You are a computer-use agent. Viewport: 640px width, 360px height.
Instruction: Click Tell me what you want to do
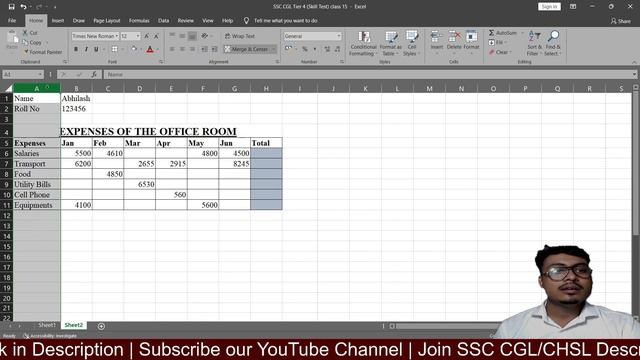coord(285,20)
